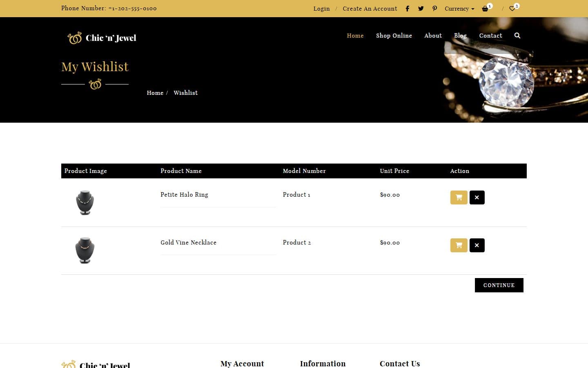Open the wishlist heart icon

click(x=512, y=9)
